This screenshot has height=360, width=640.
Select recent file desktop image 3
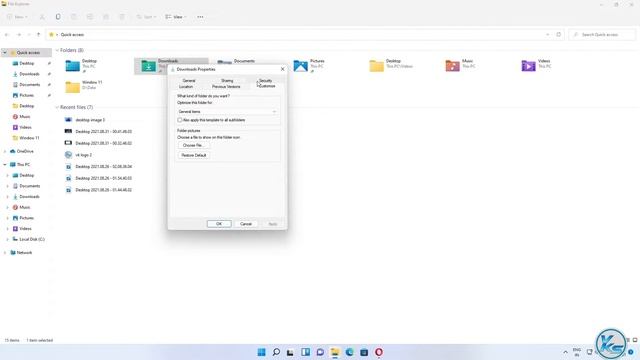[90, 120]
